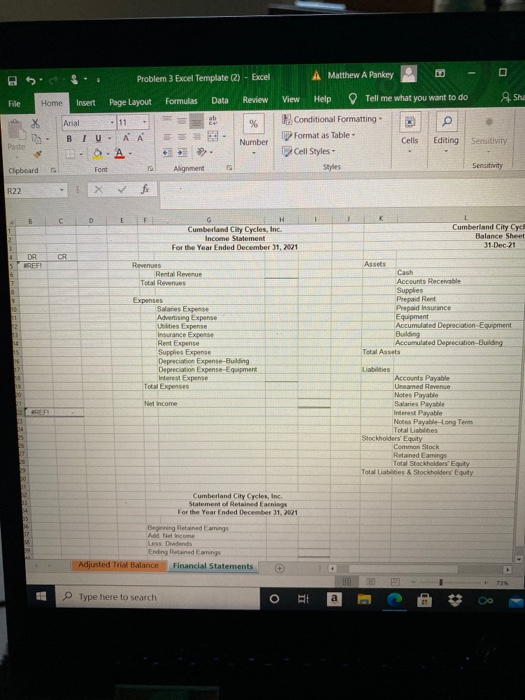Toggle Middle Align in Alignment group
Viewport: 525px width, 700px height.
[182, 121]
